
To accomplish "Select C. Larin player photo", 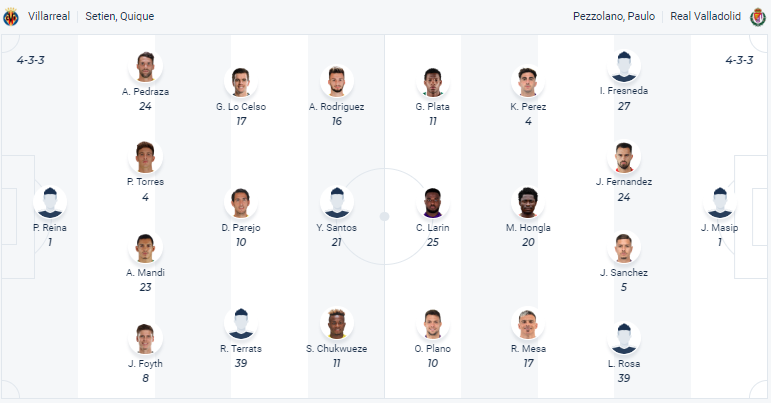I will (x=433, y=202).
